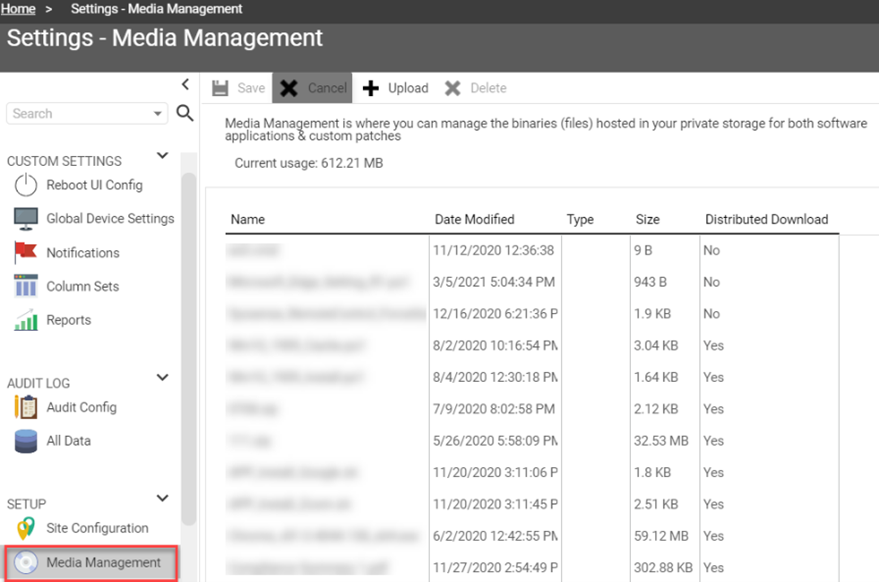The image size is (879, 582).
Task: Click the Reboot UI Config power icon
Action: click(26, 185)
